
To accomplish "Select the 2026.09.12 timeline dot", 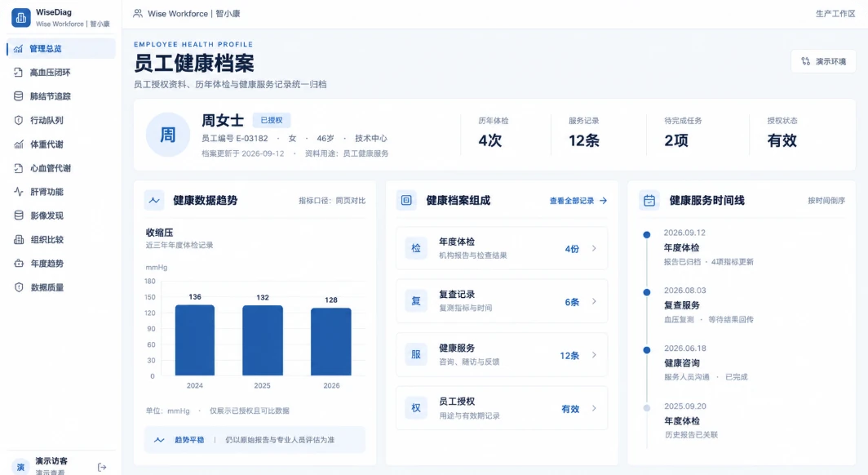I will pyautogui.click(x=647, y=235).
